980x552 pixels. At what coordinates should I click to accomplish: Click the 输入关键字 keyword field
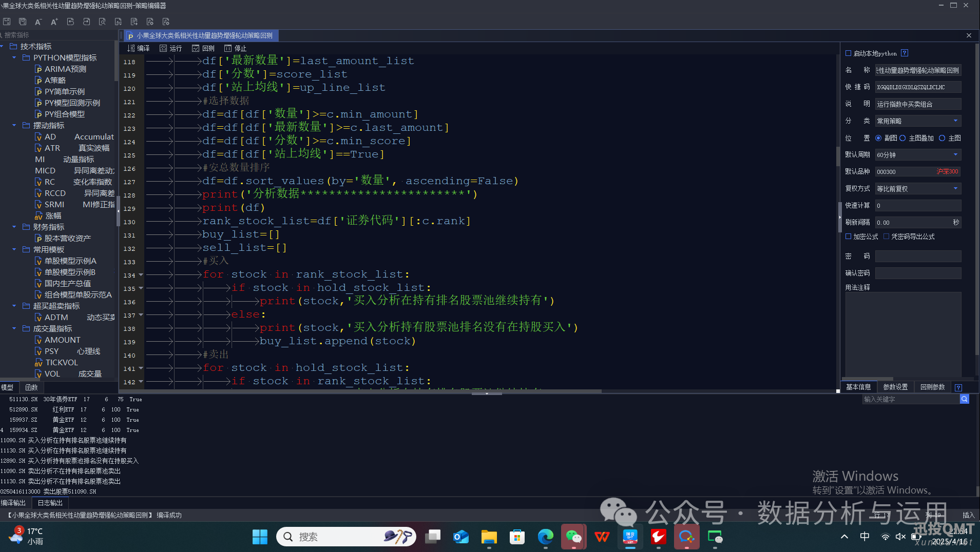coord(911,399)
